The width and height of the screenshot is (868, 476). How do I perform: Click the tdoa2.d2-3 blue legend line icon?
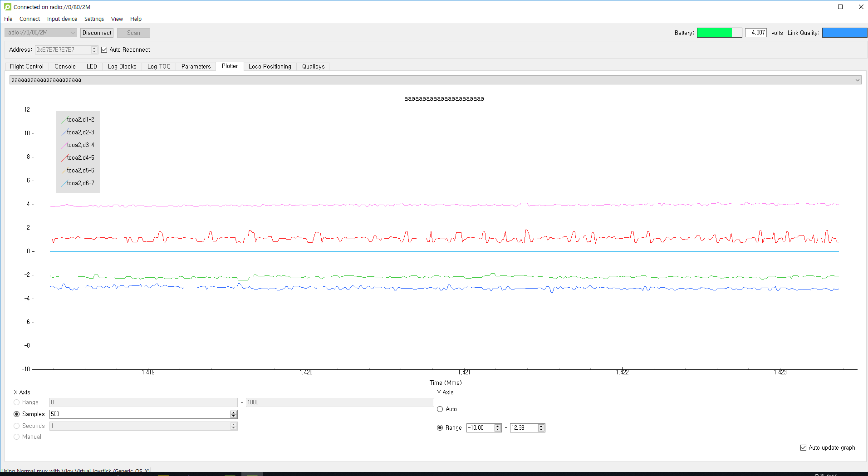click(64, 133)
